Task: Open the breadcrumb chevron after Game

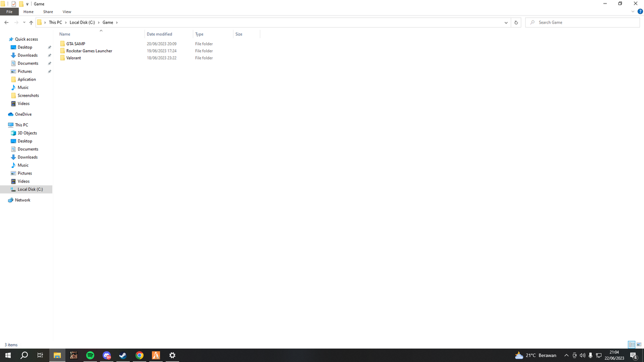Action: click(x=117, y=23)
